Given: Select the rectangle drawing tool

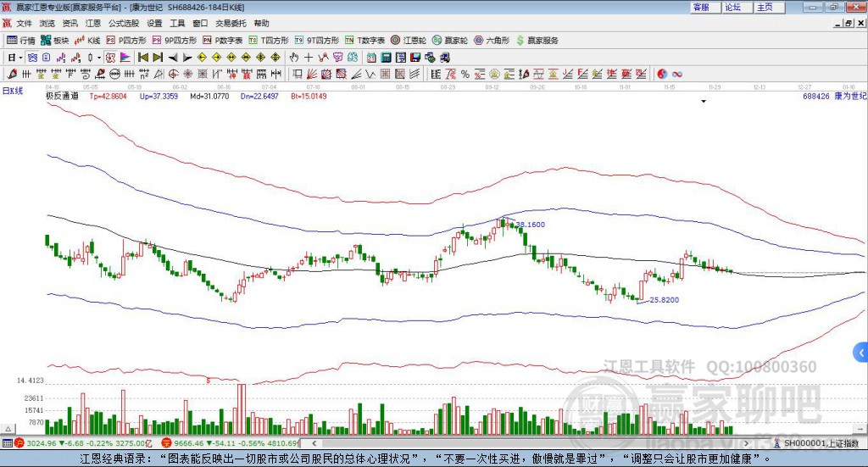Looking at the screenshot, I should [297, 74].
